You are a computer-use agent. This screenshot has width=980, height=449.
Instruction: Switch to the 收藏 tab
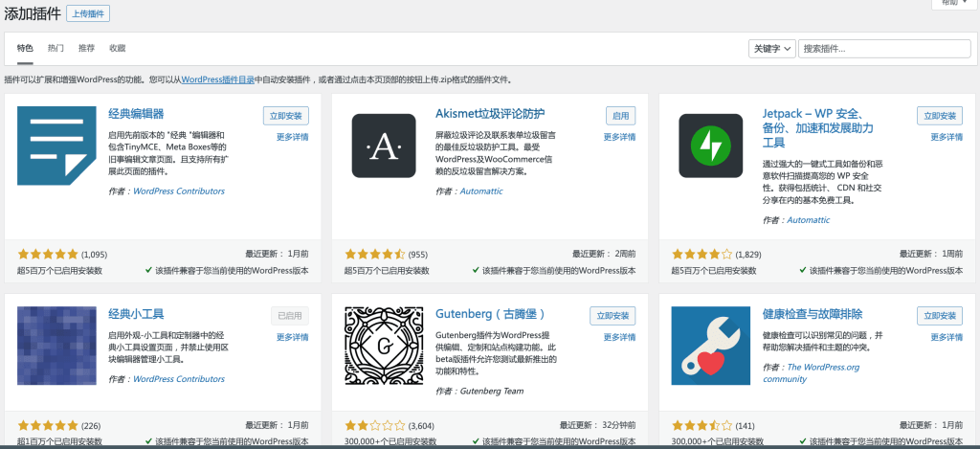click(118, 48)
